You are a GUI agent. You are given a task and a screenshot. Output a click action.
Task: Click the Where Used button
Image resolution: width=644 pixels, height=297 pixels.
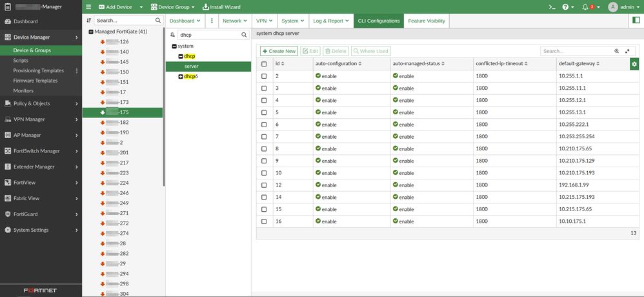click(370, 51)
